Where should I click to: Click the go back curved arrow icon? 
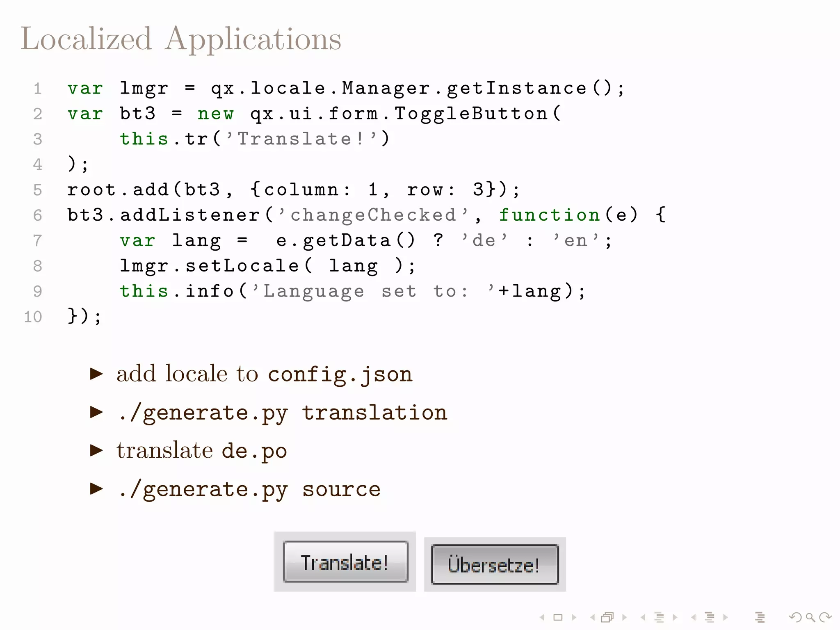pyautogui.click(x=795, y=617)
